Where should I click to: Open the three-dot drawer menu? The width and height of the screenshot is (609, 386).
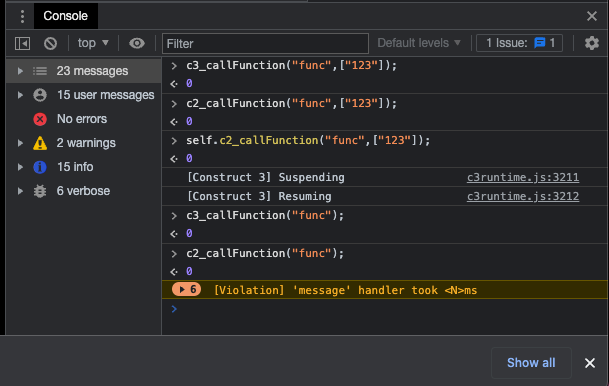pos(22,16)
